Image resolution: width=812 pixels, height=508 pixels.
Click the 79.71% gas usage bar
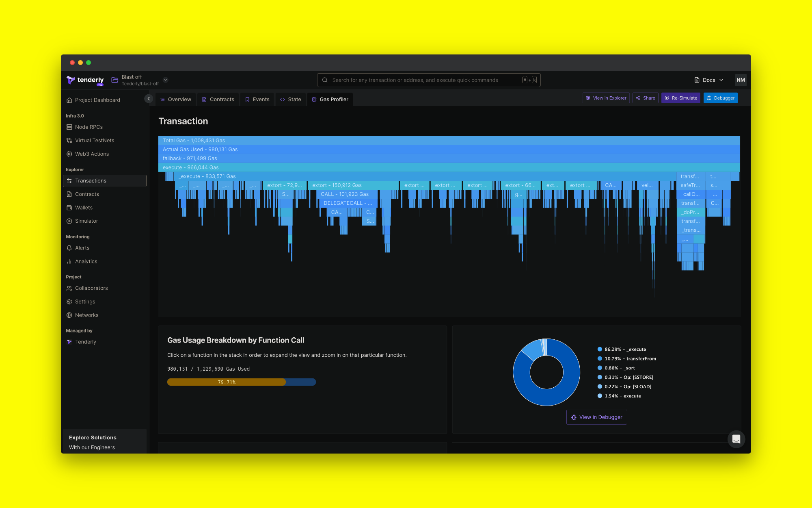point(227,382)
